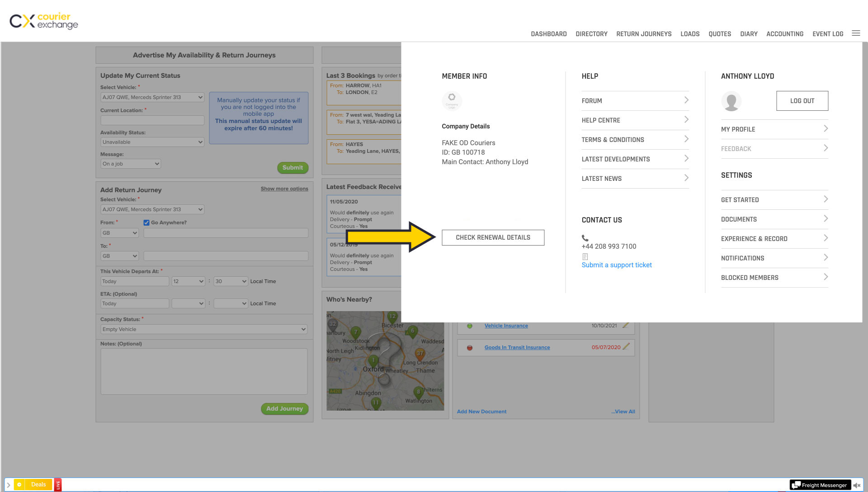Open Experience & Record settings
868x492 pixels.
tap(774, 239)
